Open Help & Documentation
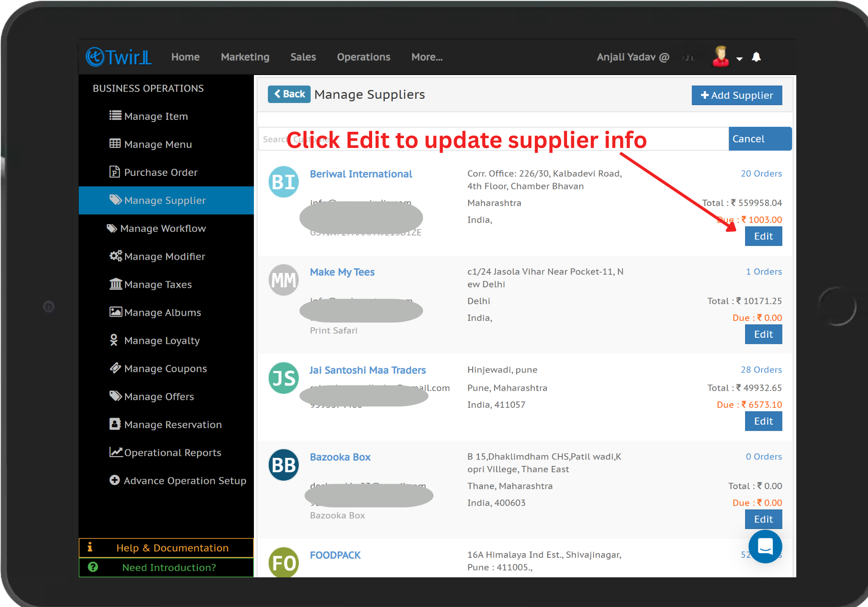The height and width of the screenshot is (607, 868). pos(166,548)
